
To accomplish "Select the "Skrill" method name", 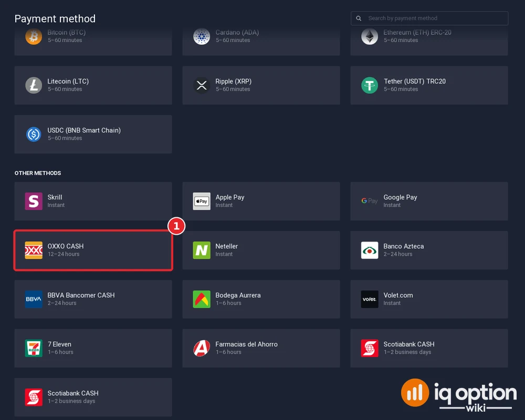I will click(55, 197).
